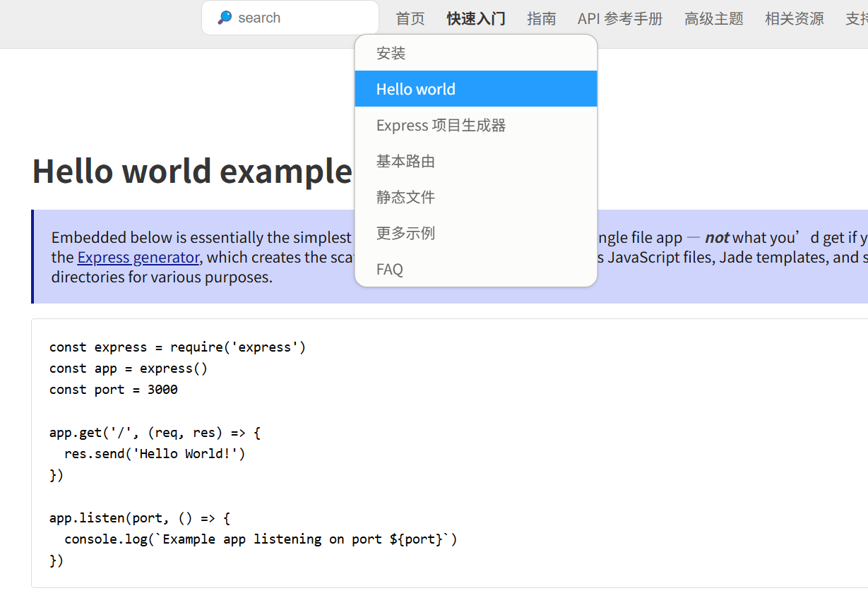Open the 高级主题 navigation menu
Viewport: 868px width, 593px height.
pyautogui.click(x=714, y=18)
